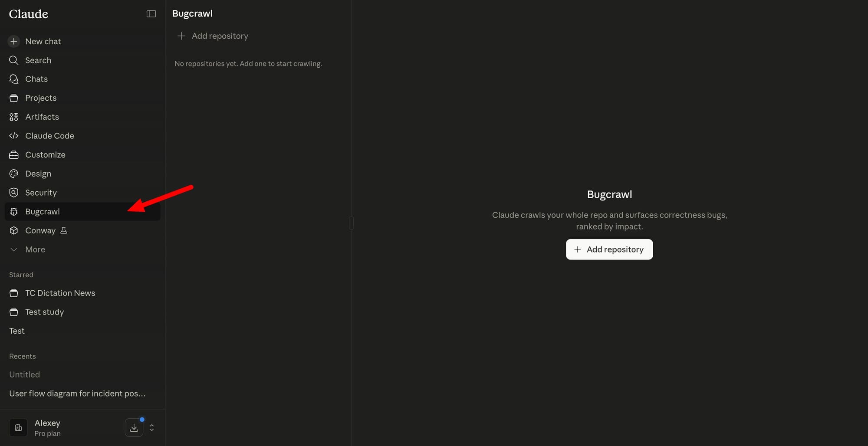The height and width of the screenshot is (446, 868).
Task: Collapse the sidebar with the panel icon
Action: click(x=151, y=14)
